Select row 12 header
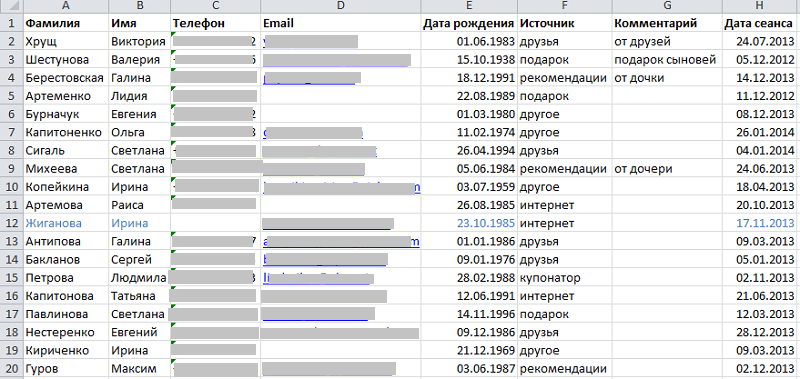The height and width of the screenshot is (379, 800). click(x=11, y=223)
